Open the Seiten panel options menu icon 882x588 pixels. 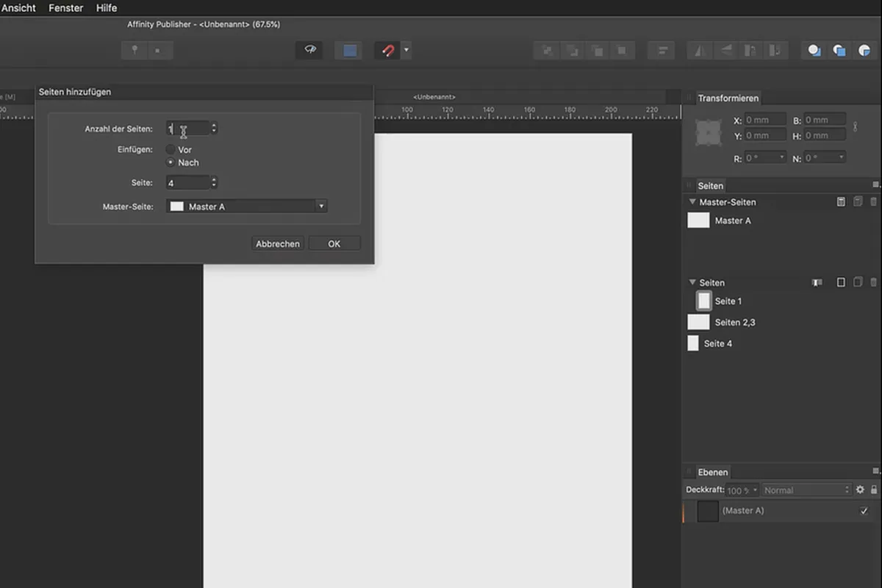(875, 184)
